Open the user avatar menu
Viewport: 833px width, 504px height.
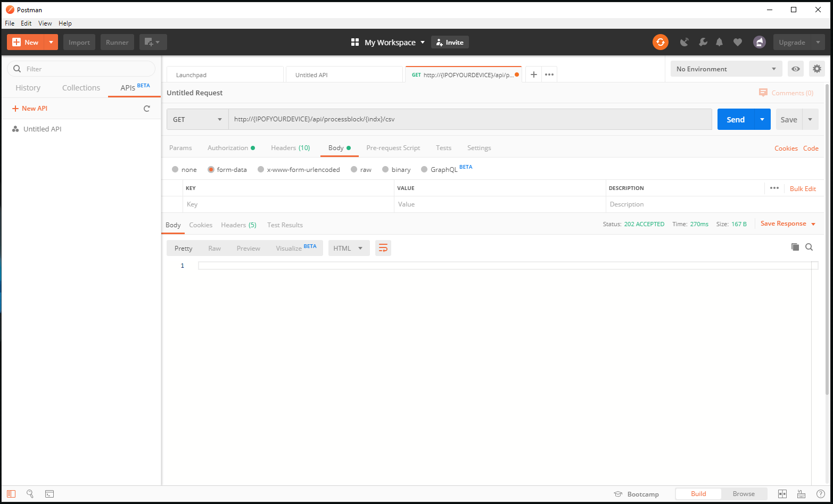point(760,42)
